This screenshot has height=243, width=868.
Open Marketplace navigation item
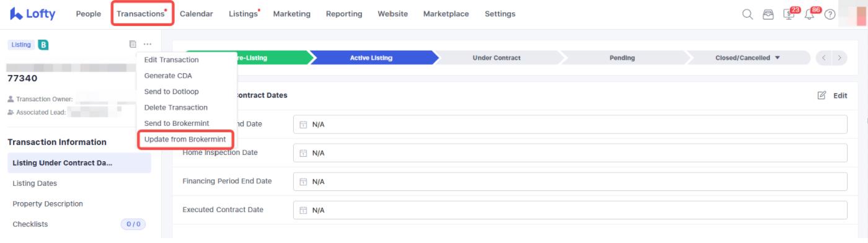tap(446, 14)
